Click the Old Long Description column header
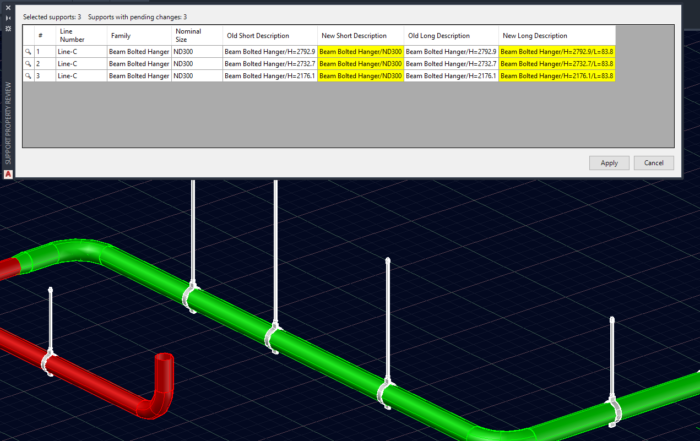 [x=451, y=36]
